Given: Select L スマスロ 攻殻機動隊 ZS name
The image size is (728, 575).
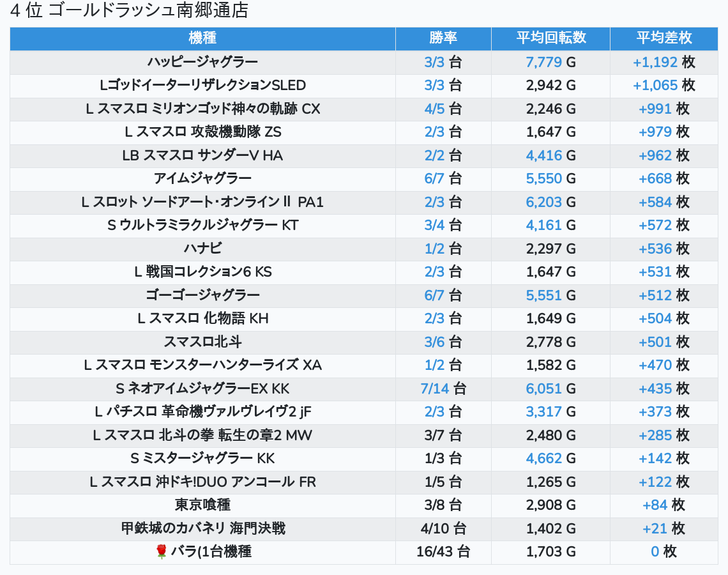Looking at the screenshot, I should click(x=202, y=132).
